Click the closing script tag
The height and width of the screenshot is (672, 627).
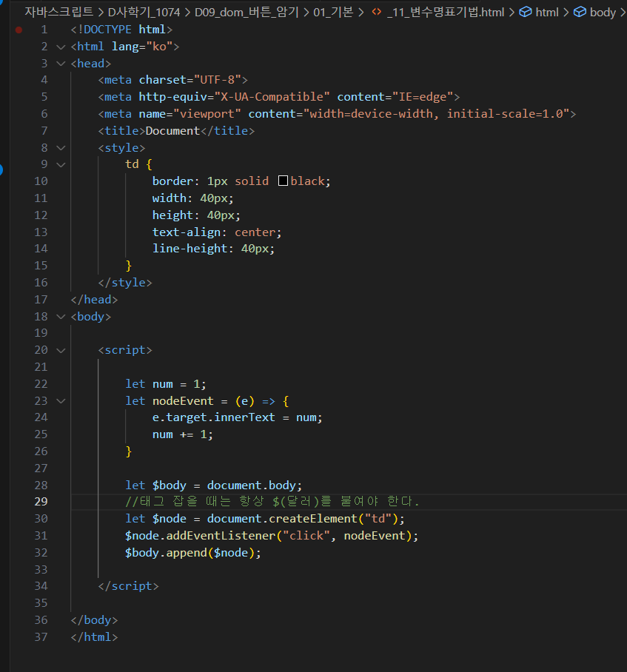coord(129,586)
